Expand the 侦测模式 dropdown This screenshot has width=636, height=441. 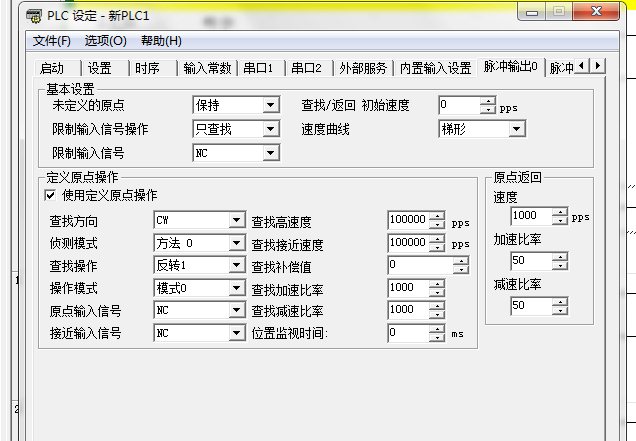pyautogui.click(x=236, y=243)
